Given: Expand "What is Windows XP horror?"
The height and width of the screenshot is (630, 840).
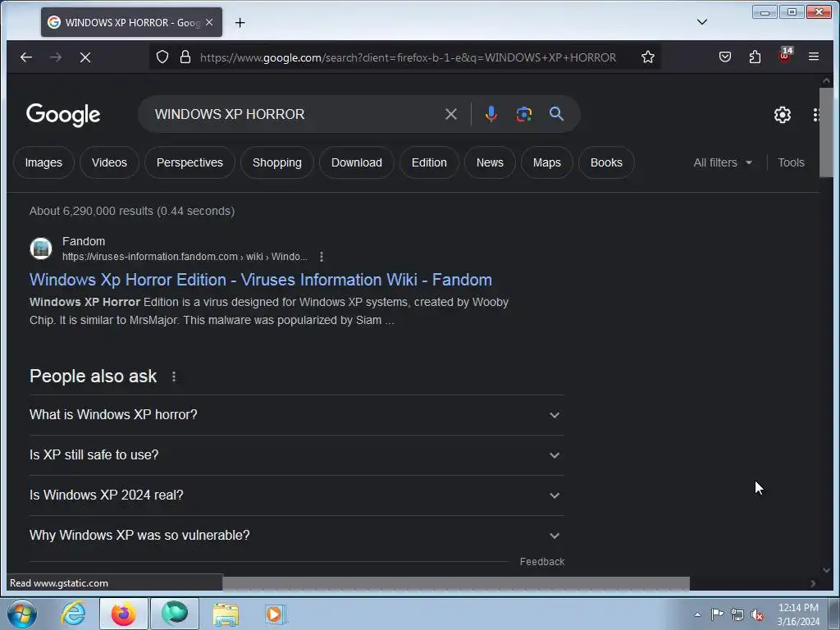Looking at the screenshot, I should [x=297, y=415].
